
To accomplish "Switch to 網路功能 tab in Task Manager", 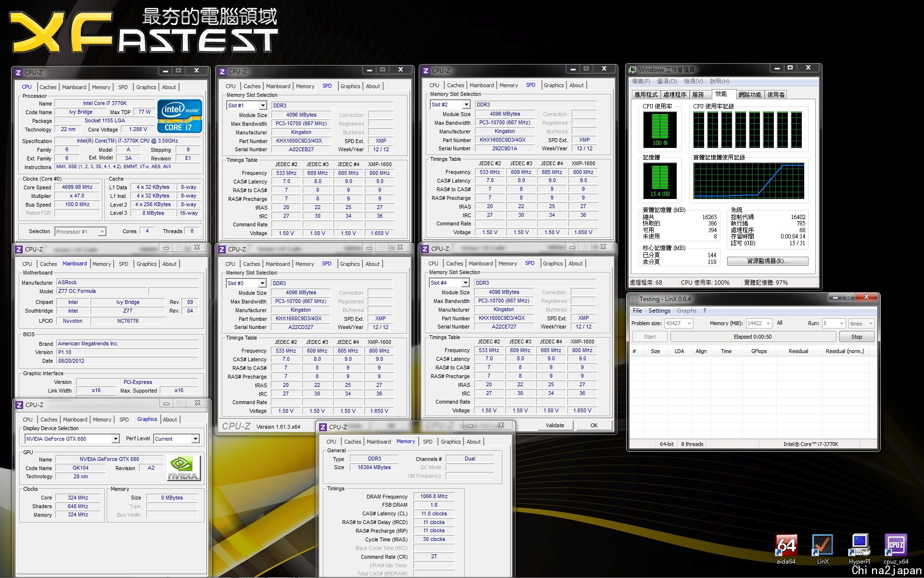I will pyautogui.click(x=750, y=94).
